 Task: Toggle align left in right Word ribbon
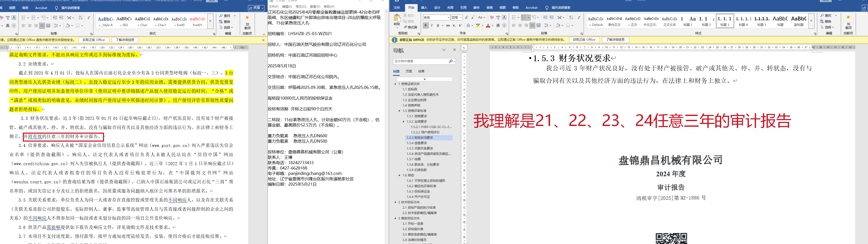514,26
